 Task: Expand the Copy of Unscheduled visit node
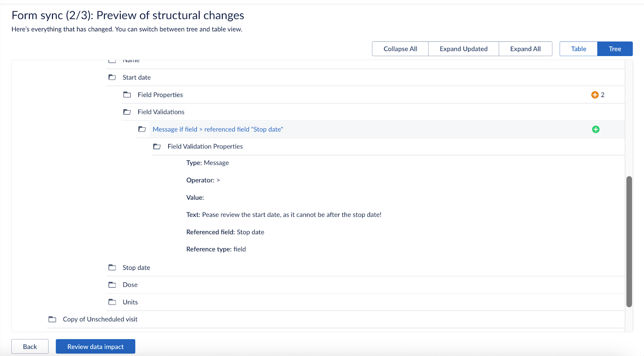(100, 319)
